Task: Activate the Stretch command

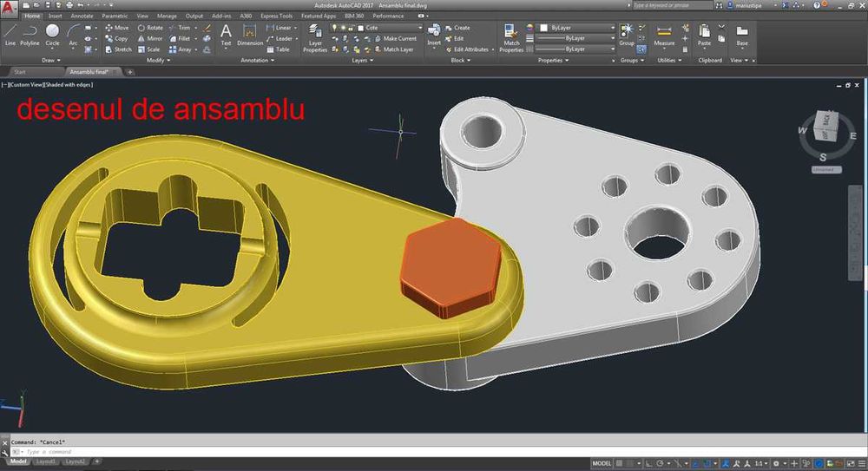Action: [x=118, y=49]
